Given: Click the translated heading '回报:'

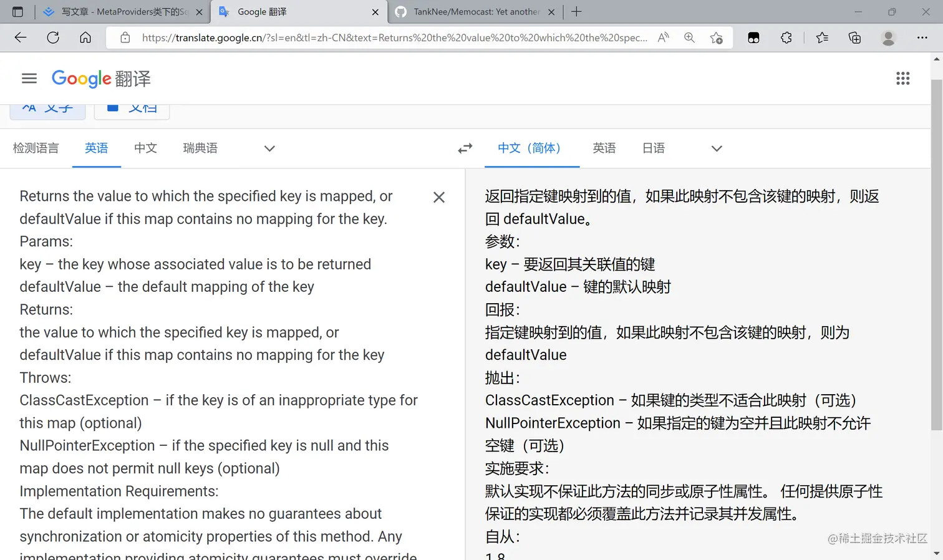Looking at the screenshot, I should [503, 310].
